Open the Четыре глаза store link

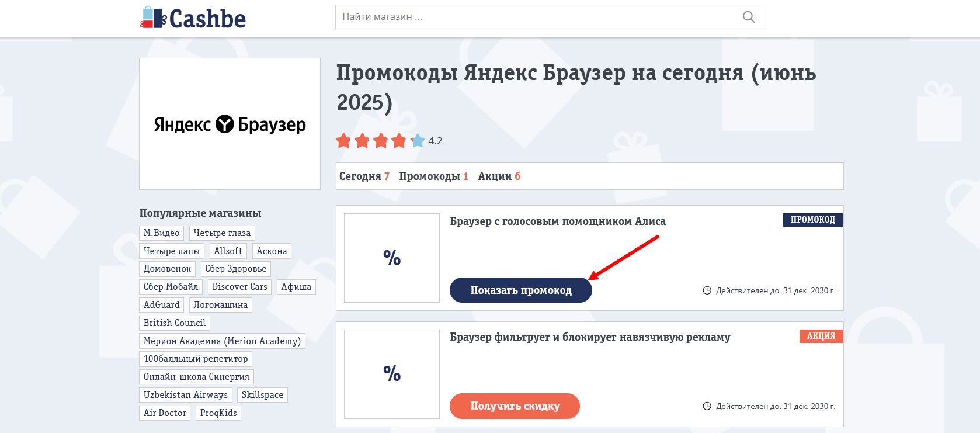[x=222, y=233]
